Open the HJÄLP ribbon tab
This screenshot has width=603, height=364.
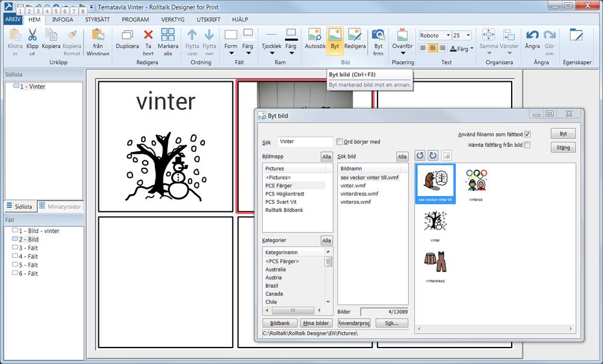tap(240, 19)
